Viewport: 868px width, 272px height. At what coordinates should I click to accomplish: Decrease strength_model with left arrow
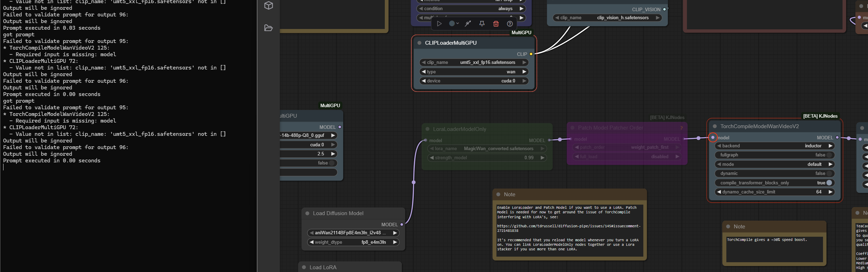[x=432, y=158]
